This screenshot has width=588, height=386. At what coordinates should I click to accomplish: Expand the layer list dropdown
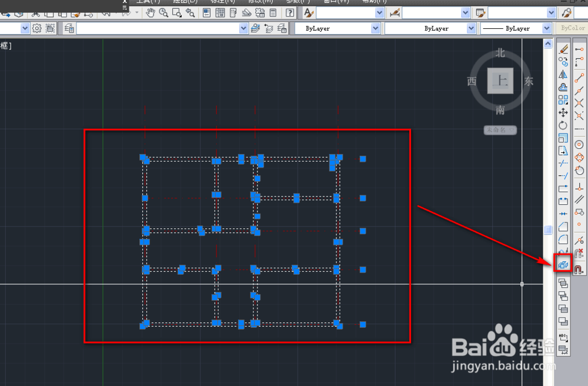pyautogui.click(x=243, y=28)
